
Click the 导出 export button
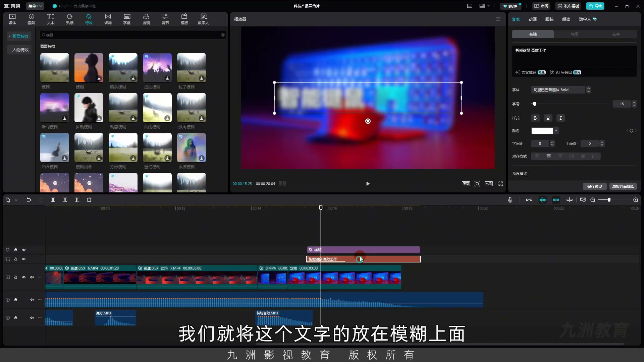click(595, 6)
